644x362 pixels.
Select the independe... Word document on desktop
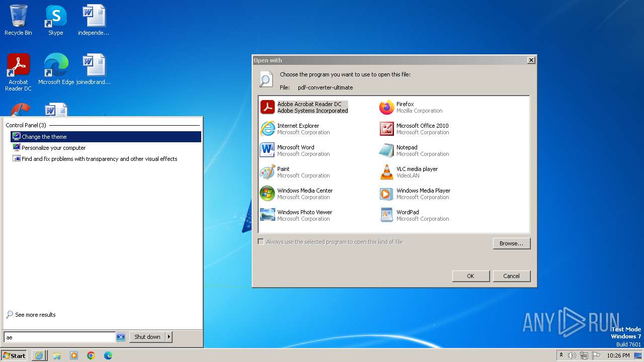coord(94,20)
